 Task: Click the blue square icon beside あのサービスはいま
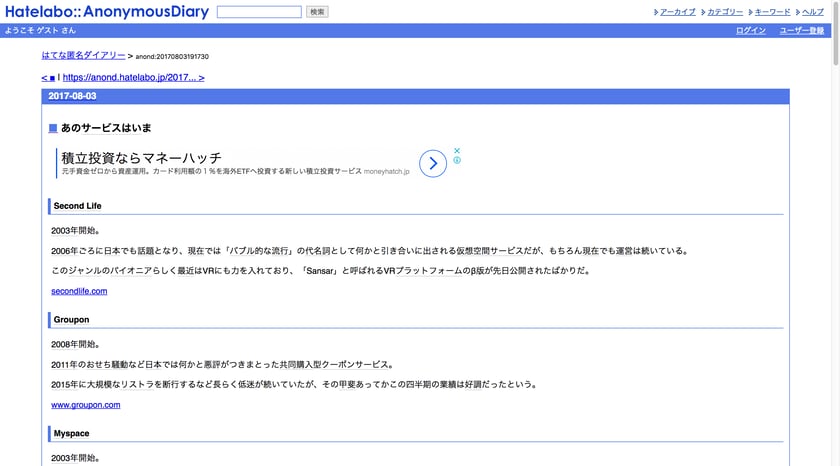click(x=53, y=128)
